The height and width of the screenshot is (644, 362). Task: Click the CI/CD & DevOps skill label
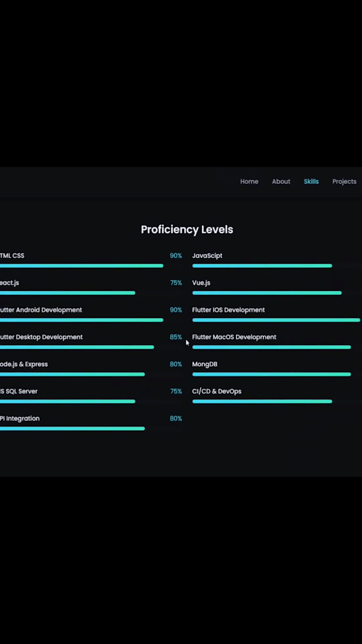217,392
